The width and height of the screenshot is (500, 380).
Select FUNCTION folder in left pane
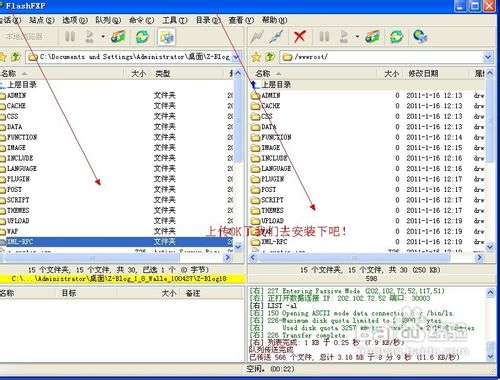(19, 137)
